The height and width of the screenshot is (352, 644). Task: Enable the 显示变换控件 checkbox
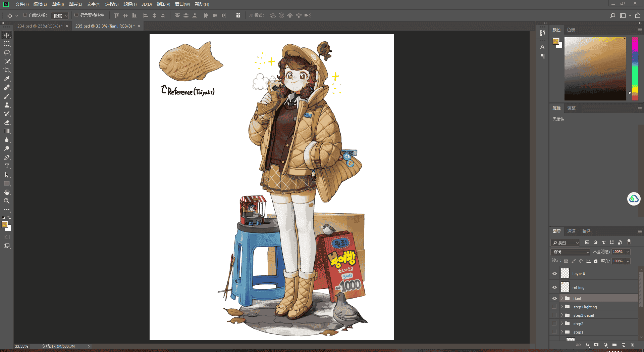point(76,15)
